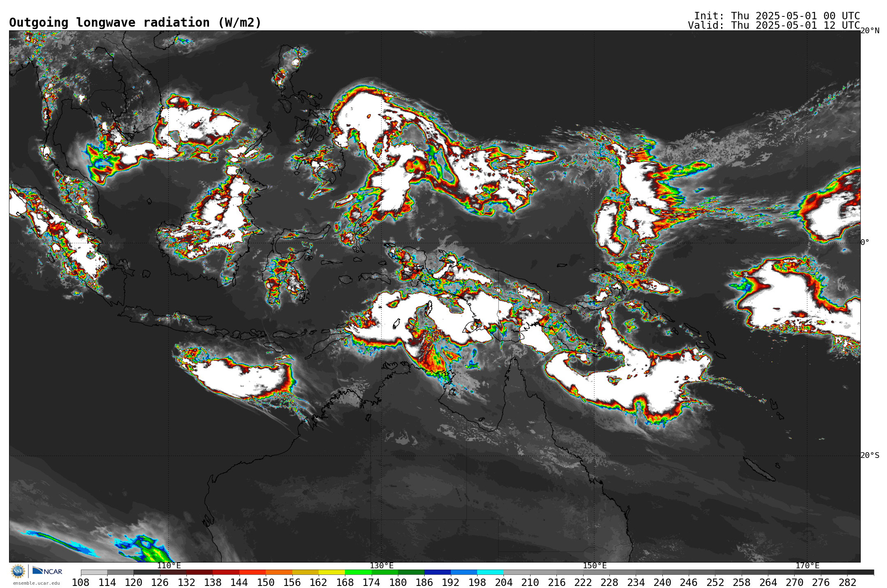Image resolution: width=887 pixels, height=588 pixels.
Task: Pick the dark blue swatch between 186 and 192
Action: click(437, 572)
